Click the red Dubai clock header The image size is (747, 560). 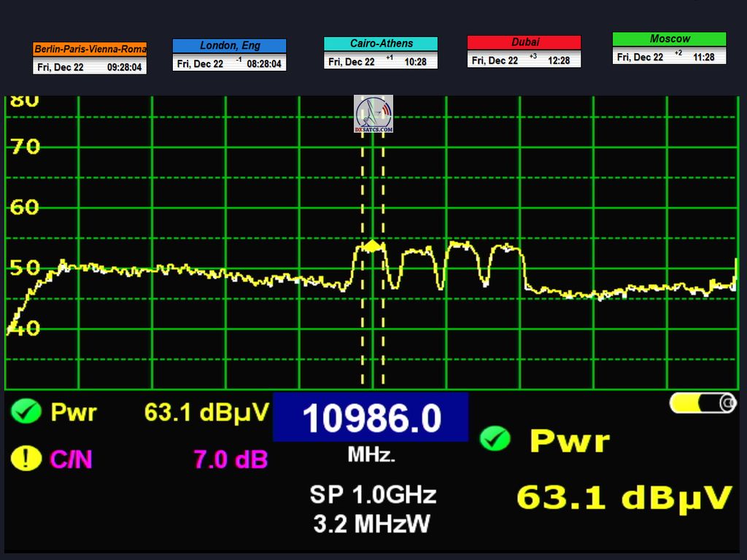pos(524,42)
